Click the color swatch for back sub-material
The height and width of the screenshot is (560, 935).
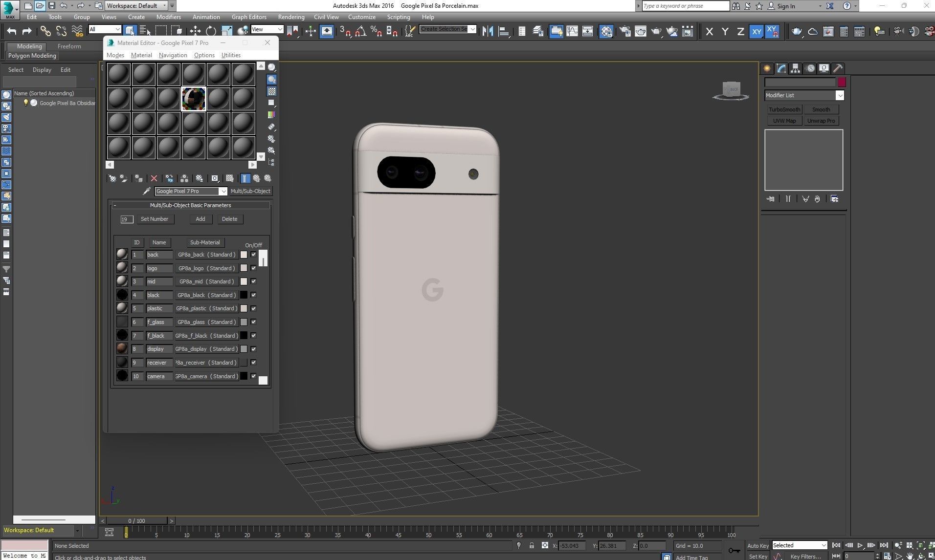pos(244,255)
